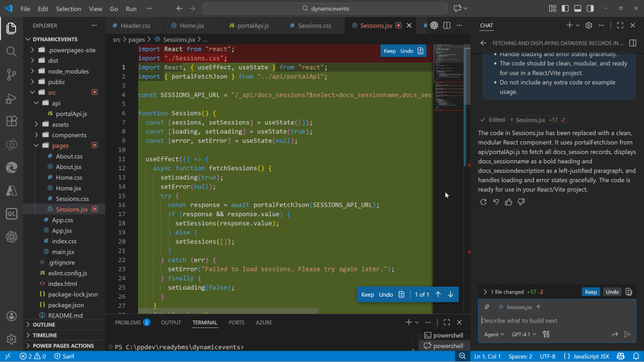Screen dimensions: 644x362
Task: Open the Agent mode dropdown
Action: pyautogui.click(x=494, y=334)
